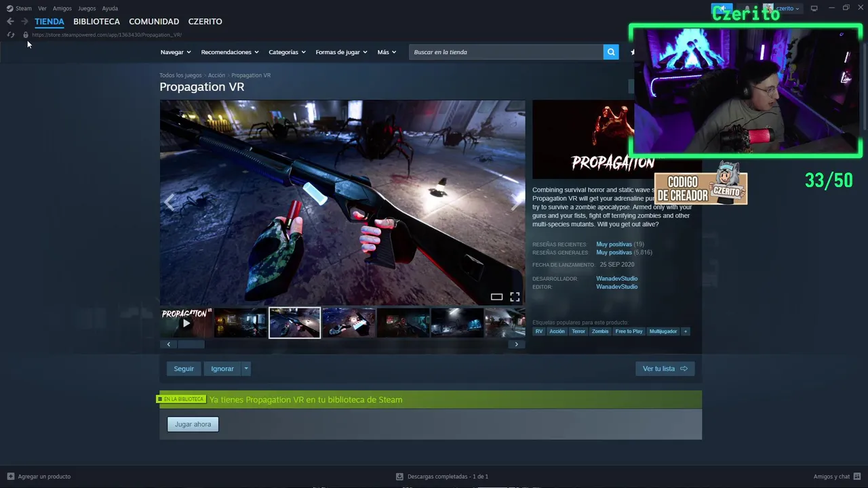This screenshot has width=868, height=488.
Task: Open the arrow dropdown beside Ignorar
Action: tap(246, 369)
